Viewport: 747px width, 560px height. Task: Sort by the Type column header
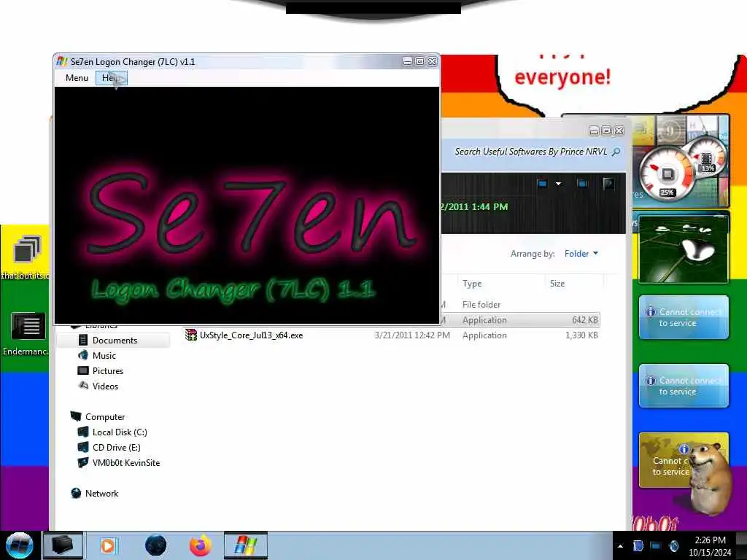point(472,284)
